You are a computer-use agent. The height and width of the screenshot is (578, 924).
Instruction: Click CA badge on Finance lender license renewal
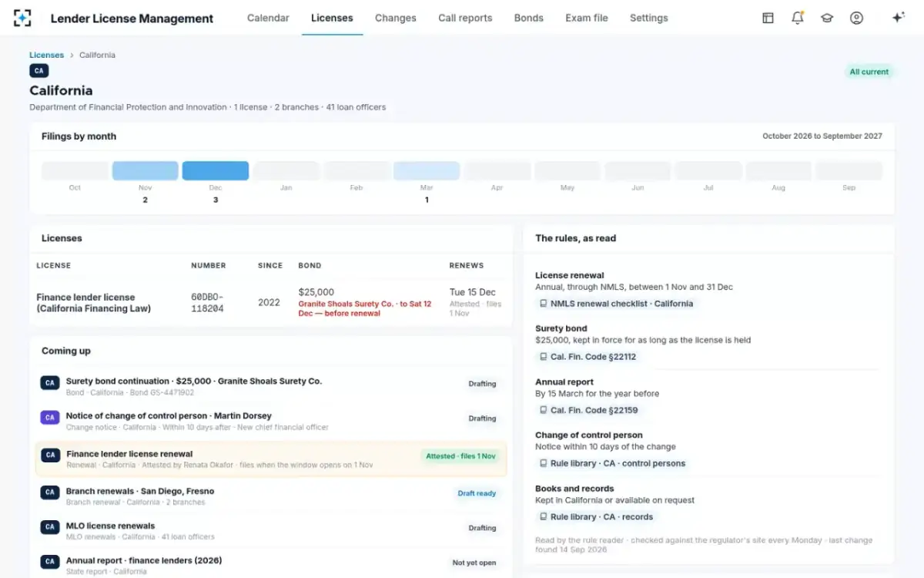pyautogui.click(x=50, y=455)
